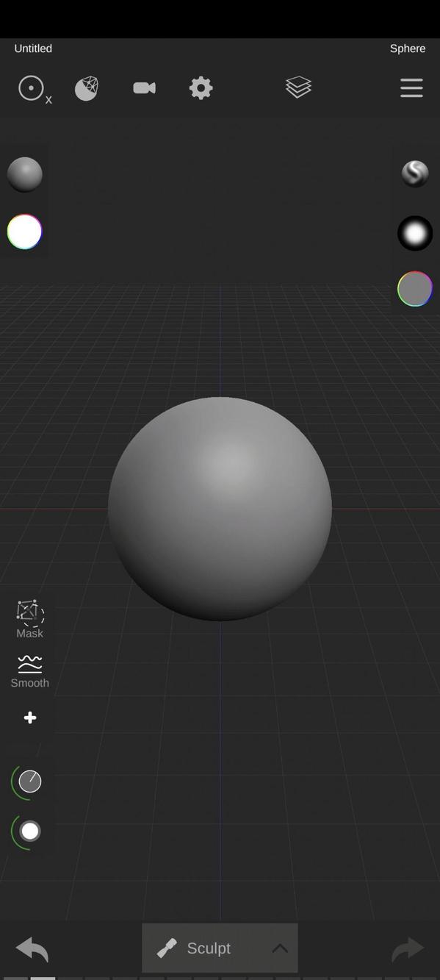Toggle the symmetry X icon
Viewport: 440px width, 980px height.
coord(34,89)
